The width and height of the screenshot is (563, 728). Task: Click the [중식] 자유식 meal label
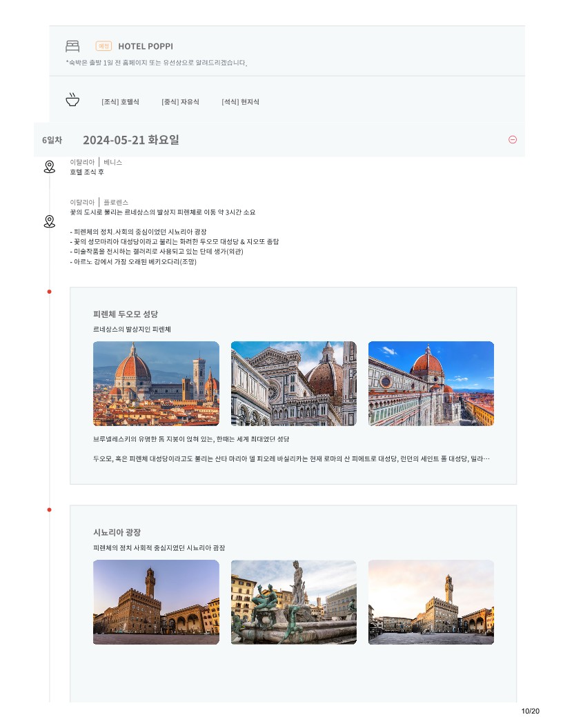pyautogui.click(x=180, y=101)
